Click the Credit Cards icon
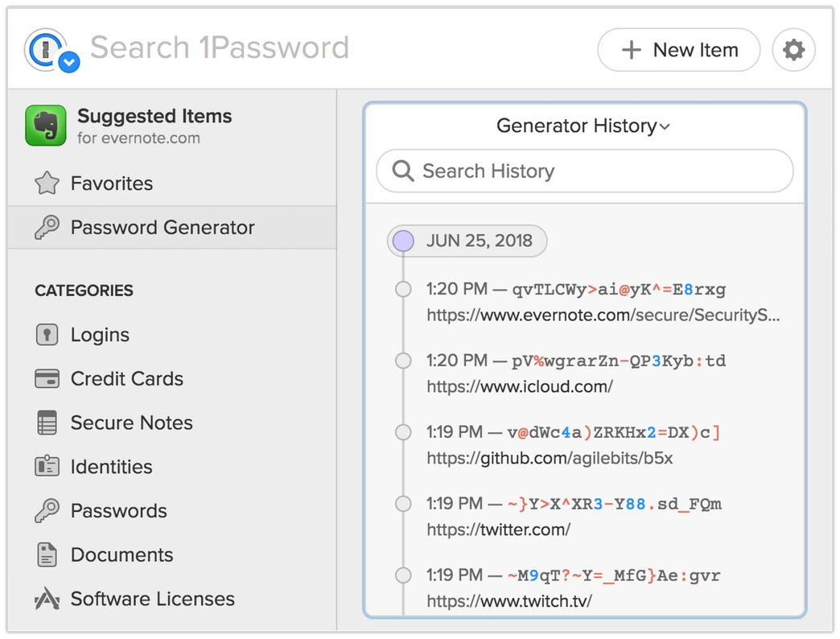This screenshot has height=639, width=840. point(47,378)
